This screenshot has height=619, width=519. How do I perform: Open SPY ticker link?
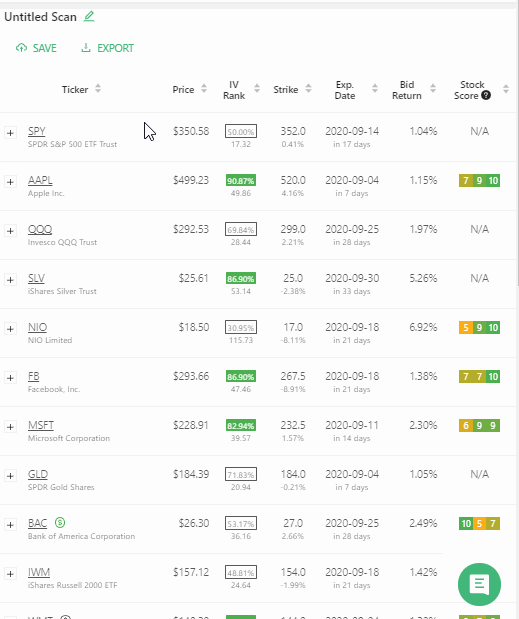[37, 131]
